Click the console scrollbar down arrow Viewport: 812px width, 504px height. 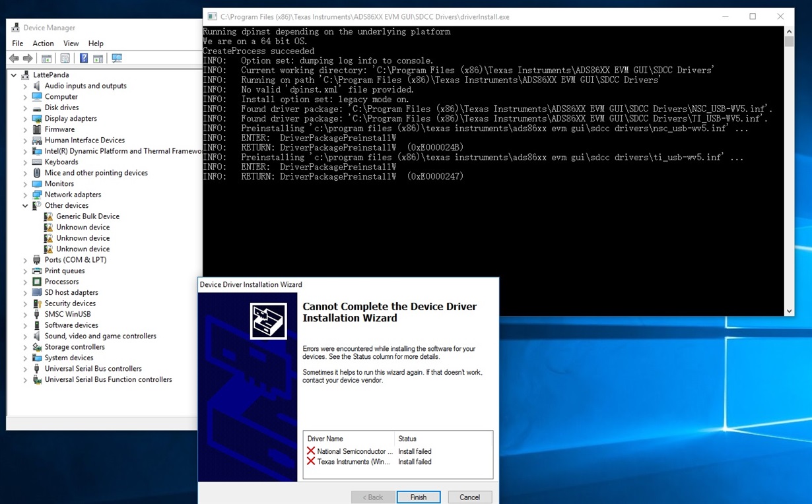click(x=789, y=311)
